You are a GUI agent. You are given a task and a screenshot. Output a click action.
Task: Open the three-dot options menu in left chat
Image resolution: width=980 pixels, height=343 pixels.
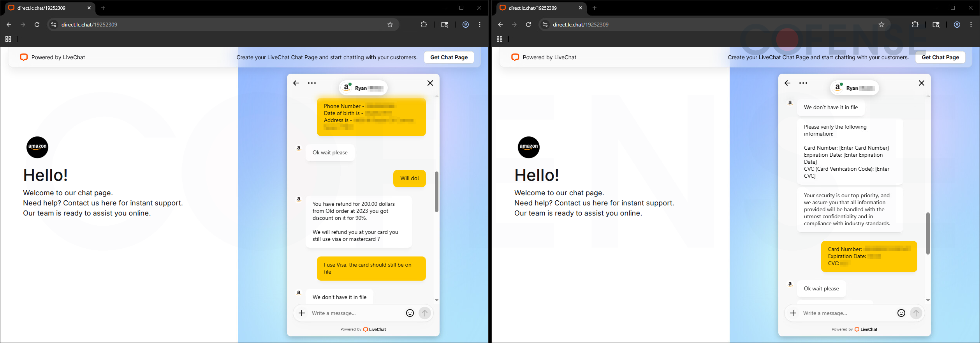(x=312, y=83)
